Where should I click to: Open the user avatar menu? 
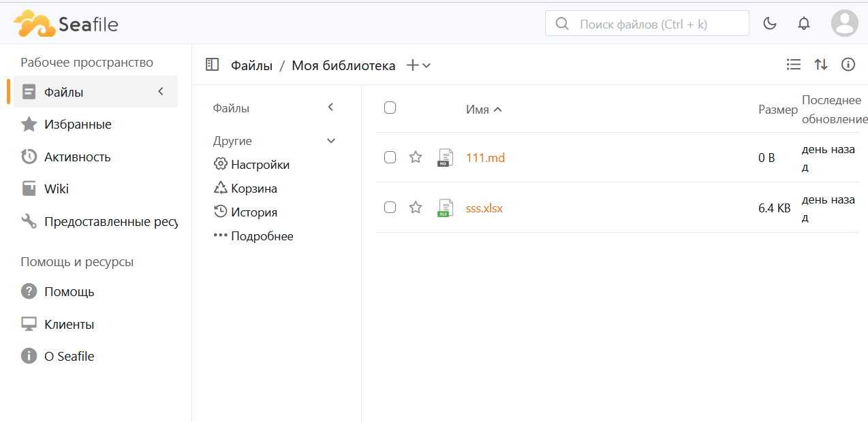pyautogui.click(x=844, y=24)
